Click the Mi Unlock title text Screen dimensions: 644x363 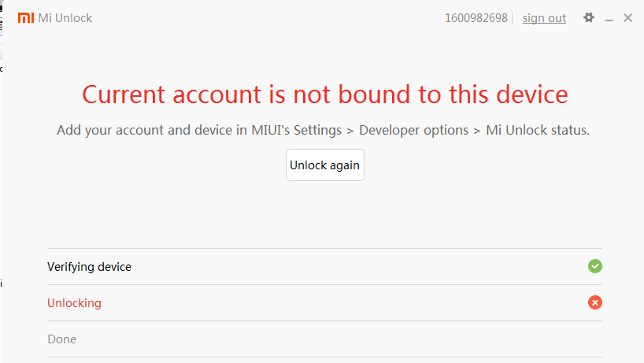65,18
